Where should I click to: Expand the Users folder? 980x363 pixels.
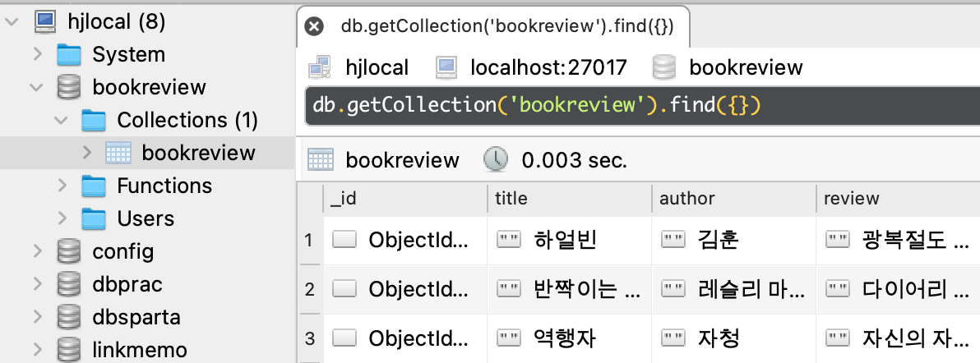[62, 218]
